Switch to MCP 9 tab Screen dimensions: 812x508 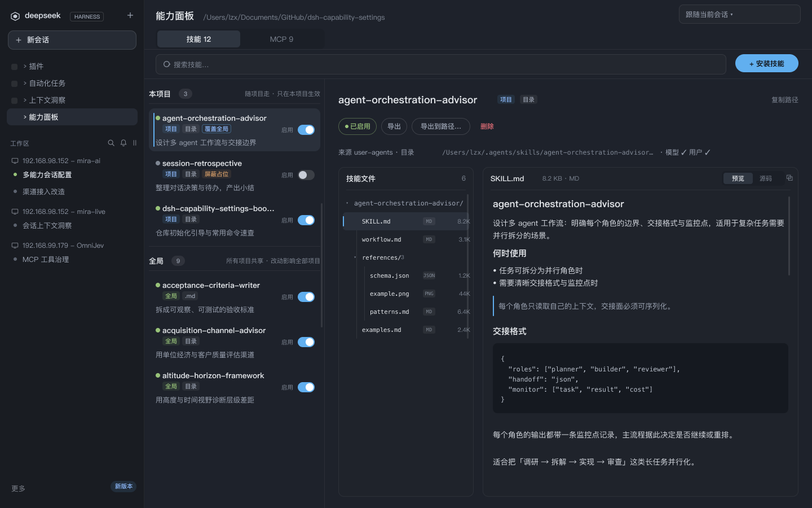pos(281,39)
